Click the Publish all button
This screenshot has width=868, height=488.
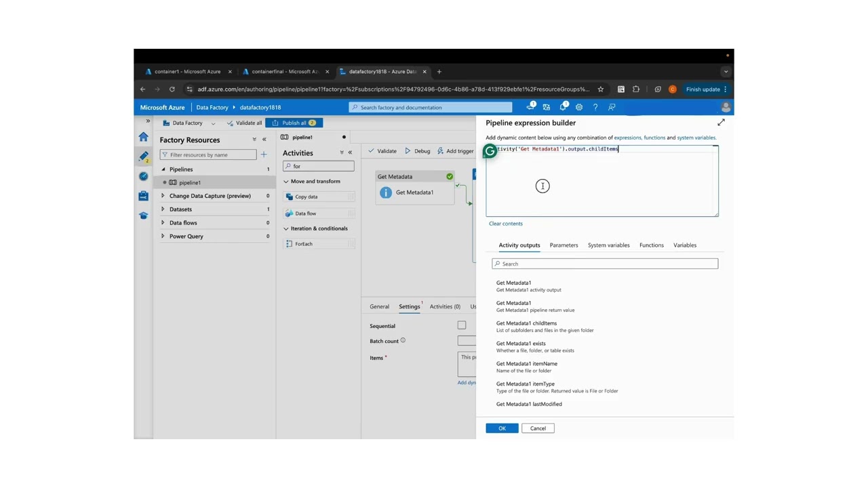pyautogui.click(x=294, y=123)
